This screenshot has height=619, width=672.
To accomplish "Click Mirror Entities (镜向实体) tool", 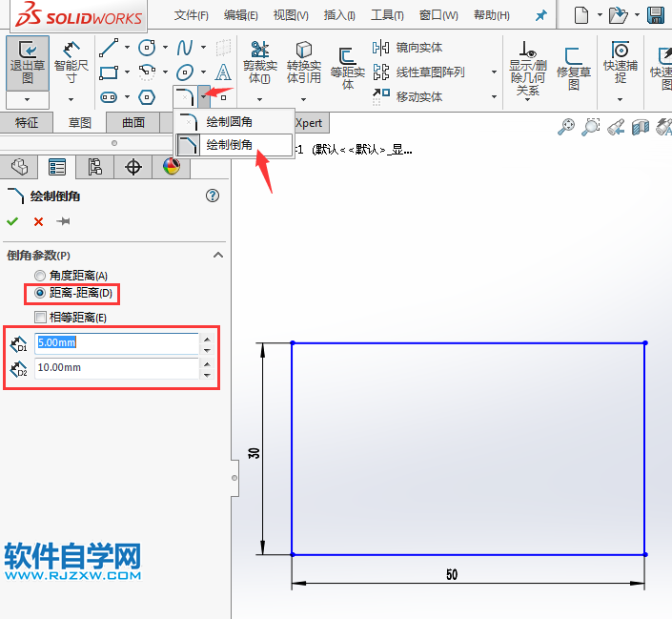I will coord(407,47).
